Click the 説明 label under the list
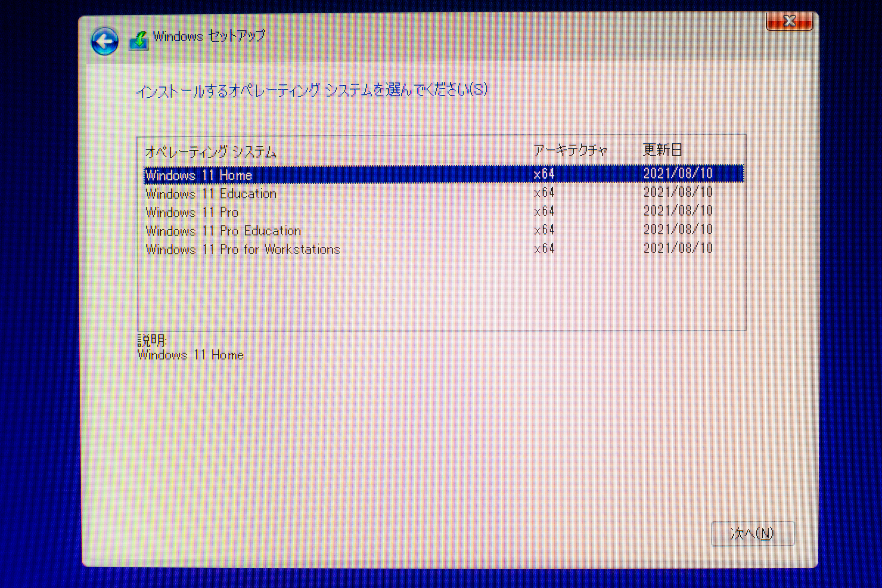This screenshot has height=588, width=882. pyautogui.click(x=152, y=340)
